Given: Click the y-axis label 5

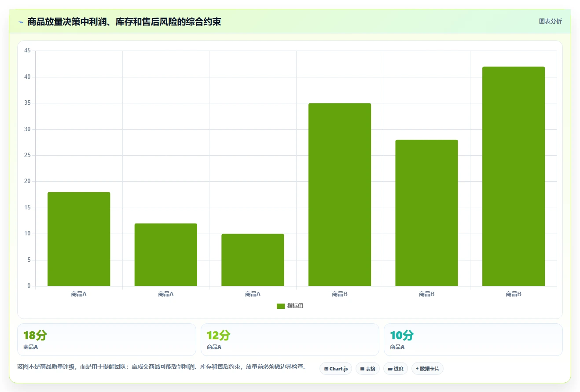Looking at the screenshot, I should click(29, 260).
